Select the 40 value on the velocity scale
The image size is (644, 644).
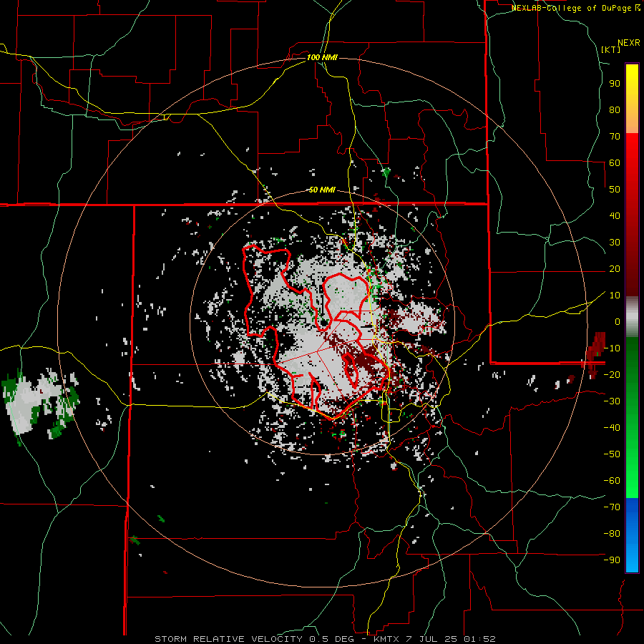point(615,215)
